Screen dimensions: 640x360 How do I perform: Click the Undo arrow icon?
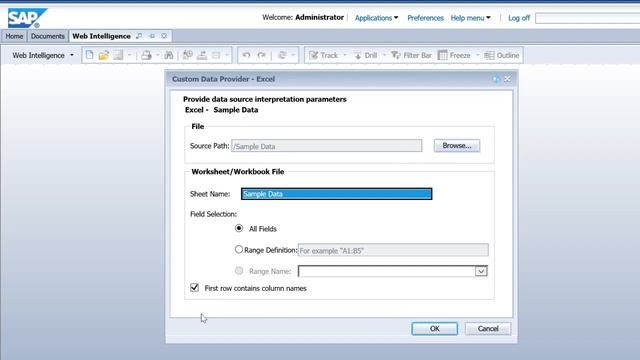[x=246, y=55]
